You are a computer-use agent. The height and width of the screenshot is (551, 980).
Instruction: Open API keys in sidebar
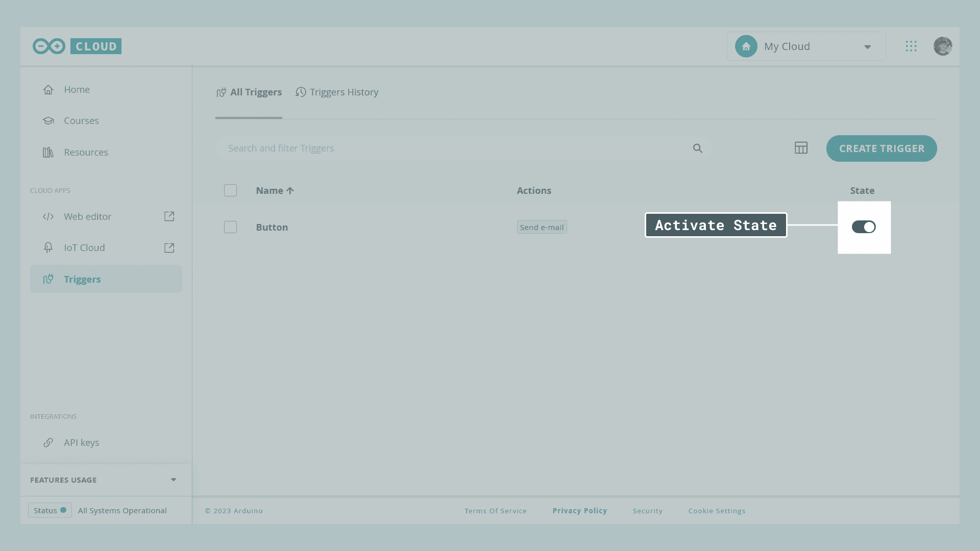pos(81,443)
